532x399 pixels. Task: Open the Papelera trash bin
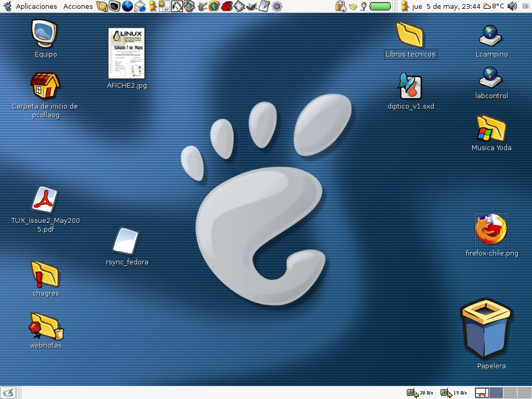[x=486, y=329]
